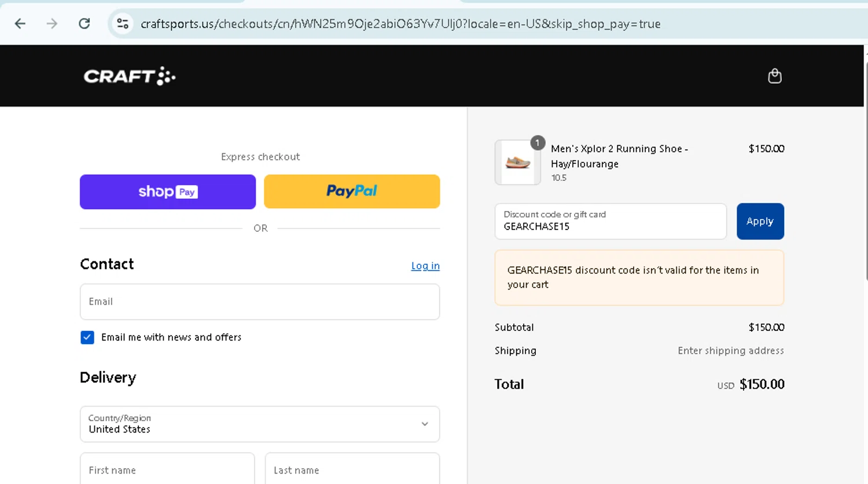Click the quantity badge on product thumbnail
868x484 pixels.
pos(538,143)
